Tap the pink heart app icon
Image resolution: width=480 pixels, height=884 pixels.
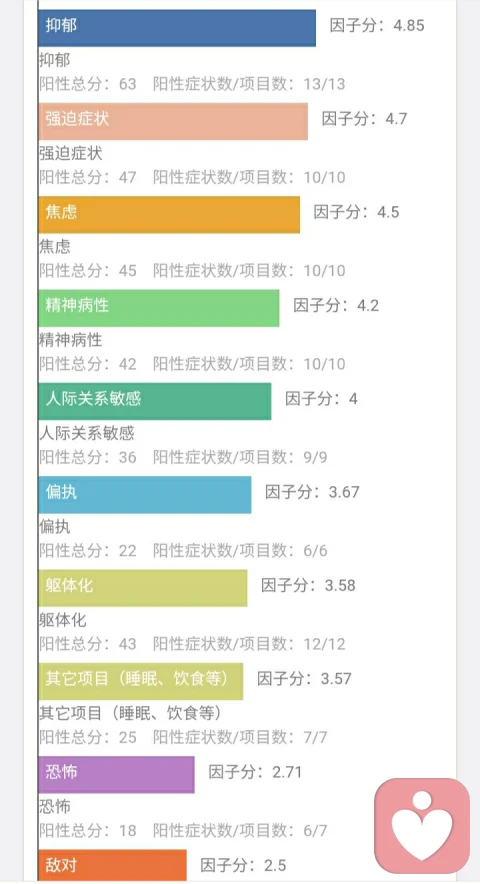[x=422, y=826]
